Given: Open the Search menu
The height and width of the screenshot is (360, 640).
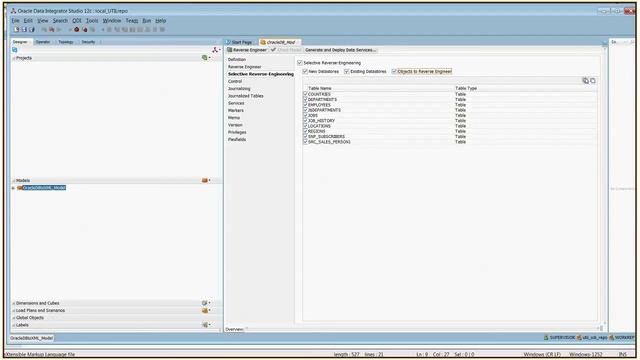Looking at the screenshot, I should pyautogui.click(x=60, y=20).
